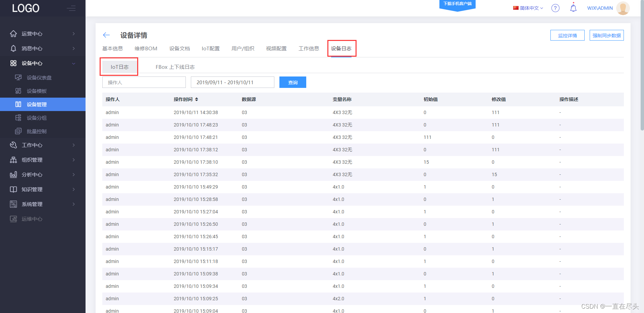Click the 设备中心 grid icon
Viewport: 644px width, 313px height.
click(13, 63)
